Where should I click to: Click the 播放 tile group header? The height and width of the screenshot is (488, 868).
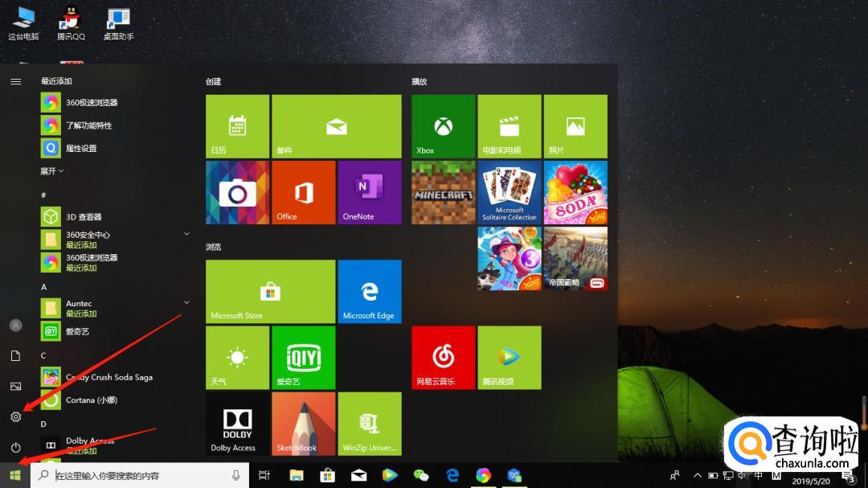(420, 81)
